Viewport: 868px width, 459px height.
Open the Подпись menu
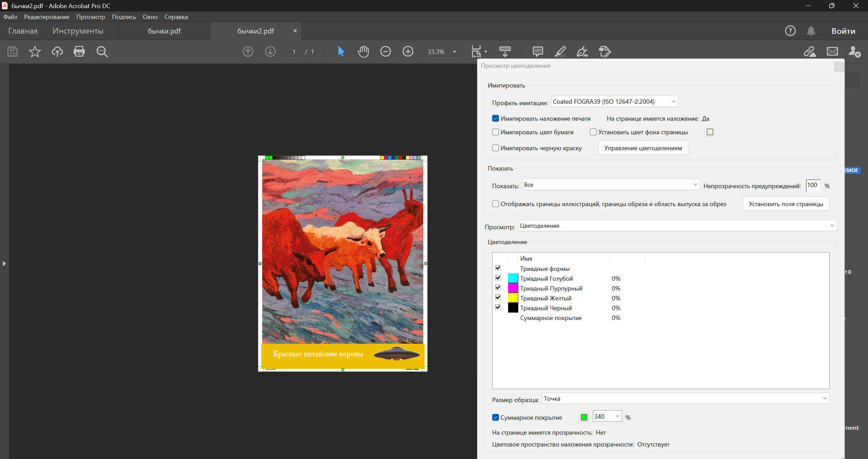tap(124, 17)
